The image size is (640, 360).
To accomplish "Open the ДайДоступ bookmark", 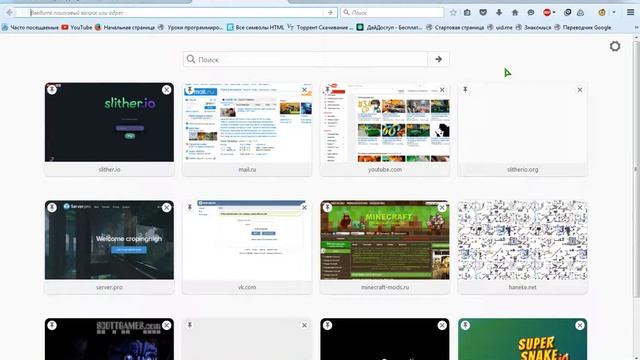I will [x=389, y=27].
